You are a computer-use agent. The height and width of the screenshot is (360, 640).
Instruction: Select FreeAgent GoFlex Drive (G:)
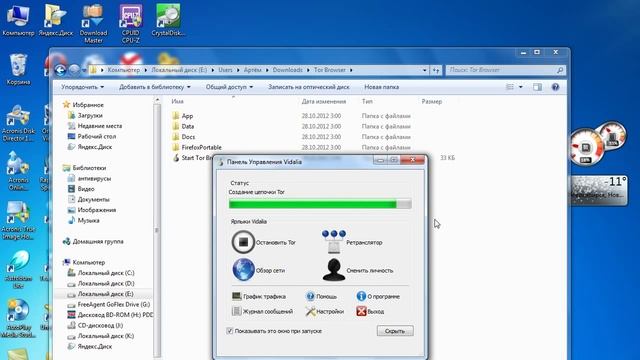(113, 304)
